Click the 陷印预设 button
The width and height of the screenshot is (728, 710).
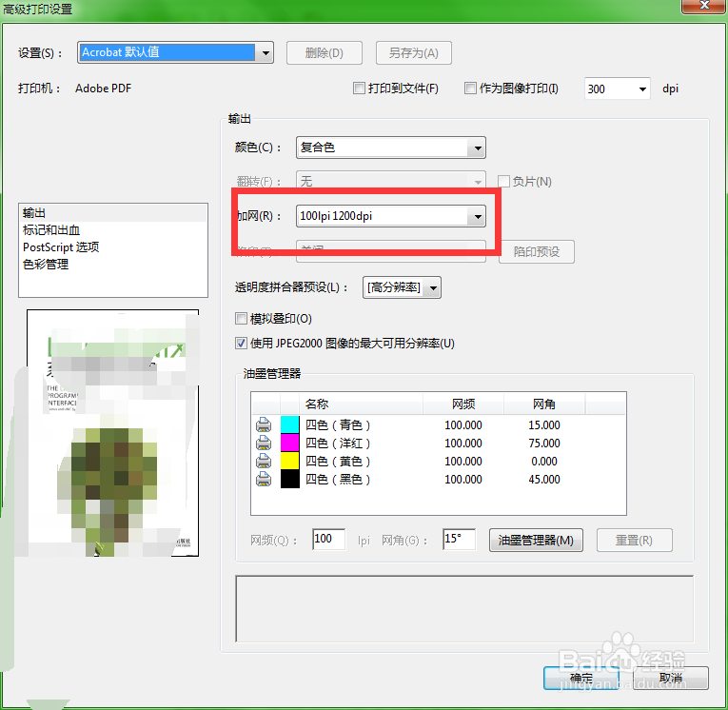coord(537,251)
